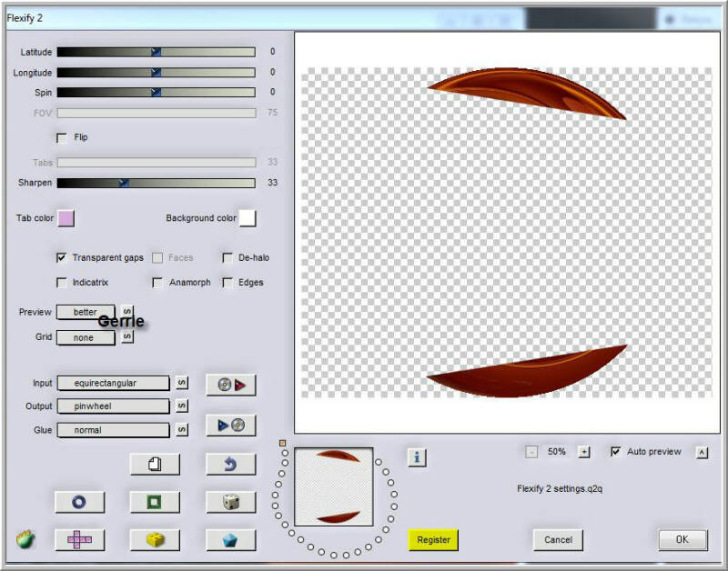
Task: Enable the Indicatrix checkbox
Action: [x=61, y=283]
